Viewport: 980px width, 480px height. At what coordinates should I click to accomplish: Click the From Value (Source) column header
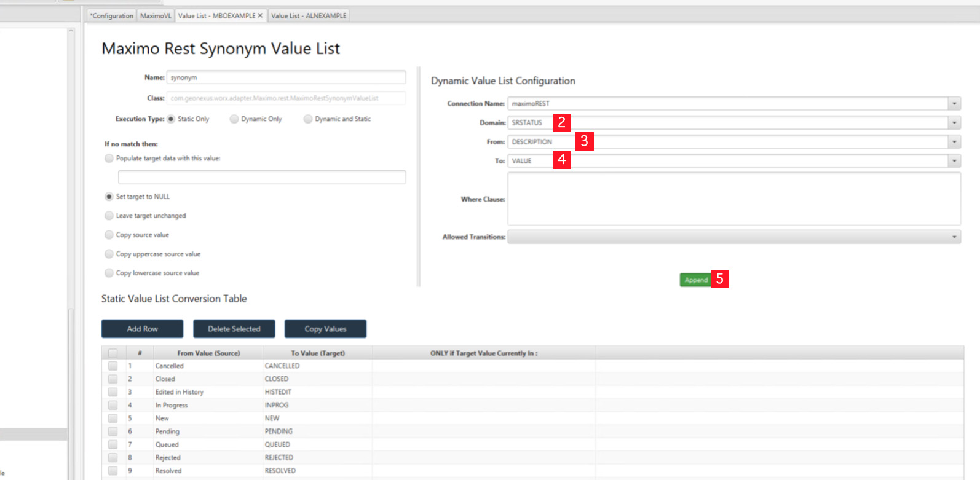tap(208, 353)
